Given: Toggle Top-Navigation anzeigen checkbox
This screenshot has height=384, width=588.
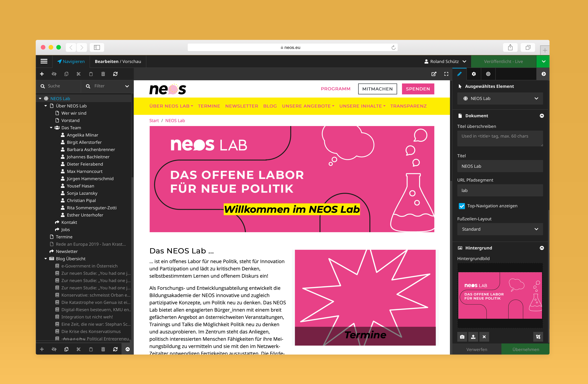Looking at the screenshot, I should (x=462, y=206).
